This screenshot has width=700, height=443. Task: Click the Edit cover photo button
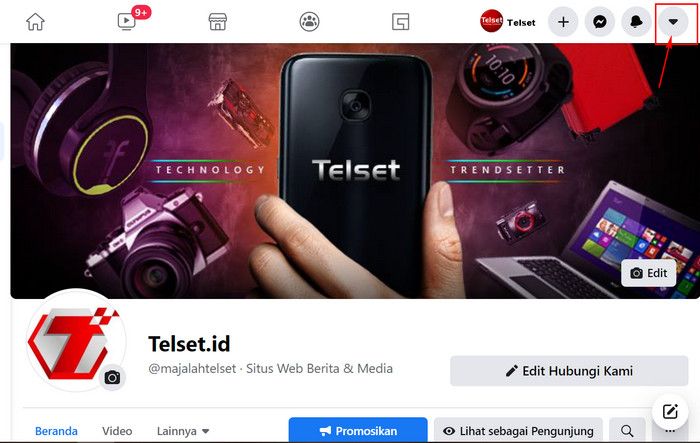pos(649,273)
